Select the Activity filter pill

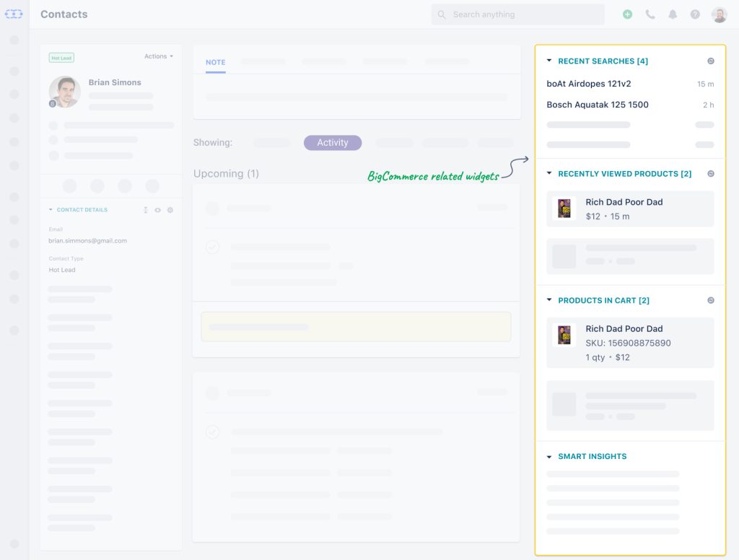pyautogui.click(x=332, y=142)
